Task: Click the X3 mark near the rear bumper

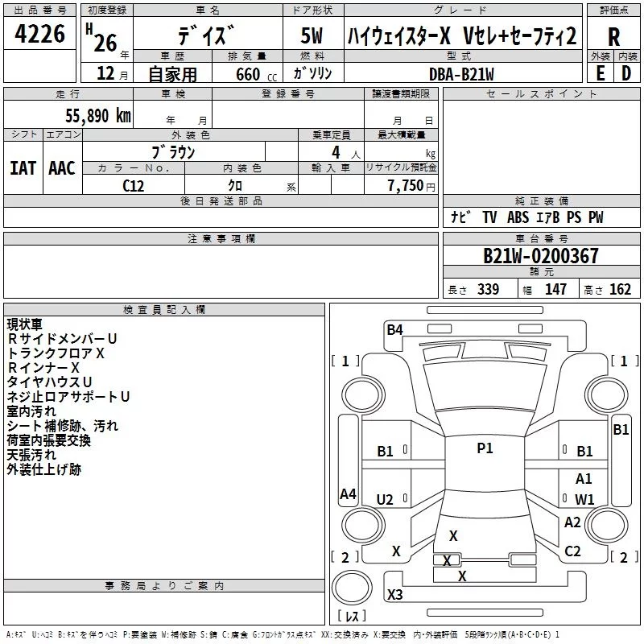Action: pyautogui.click(x=394, y=595)
